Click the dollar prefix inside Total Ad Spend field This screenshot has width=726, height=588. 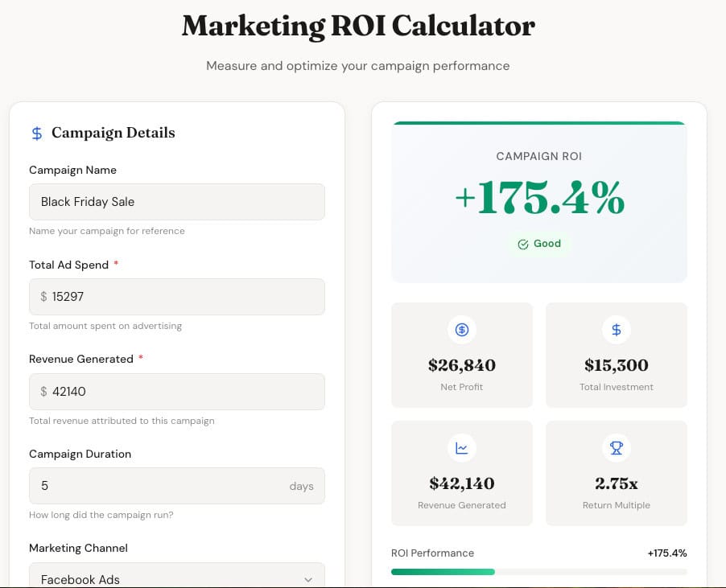(42, 296)
